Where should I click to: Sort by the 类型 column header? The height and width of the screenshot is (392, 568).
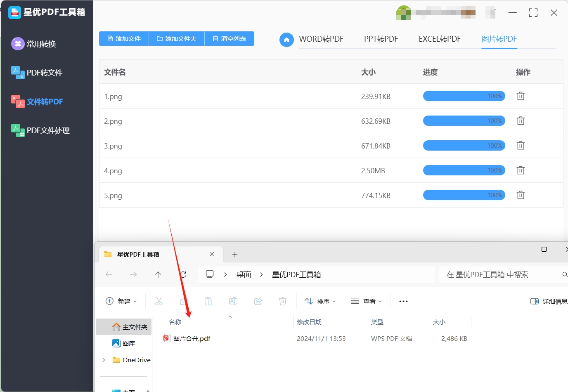(377, 322)
